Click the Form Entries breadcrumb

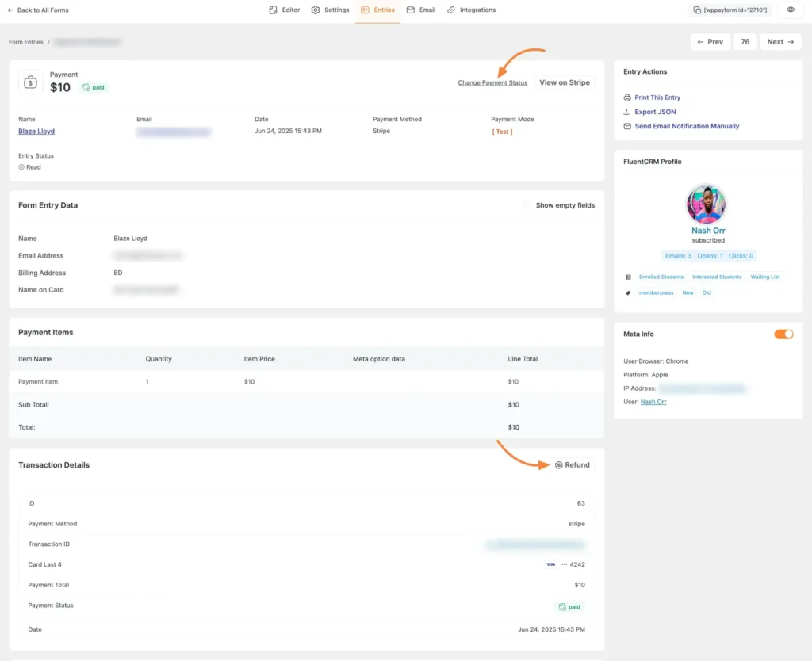pyautogui.click(x=26, y=42)
